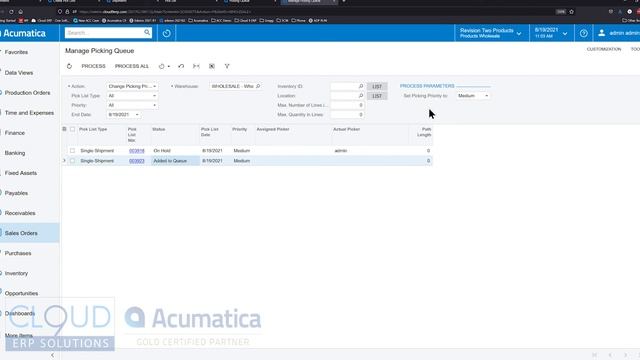Screen dimensions: 640x360
Task: Open Data Views in sidebar
Action: tap(19, 73)
